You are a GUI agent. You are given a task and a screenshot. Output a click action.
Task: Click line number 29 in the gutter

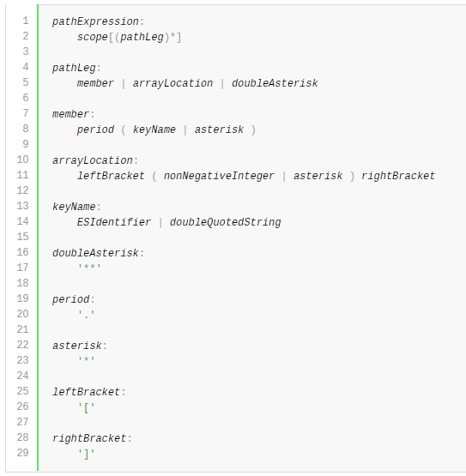23,453
